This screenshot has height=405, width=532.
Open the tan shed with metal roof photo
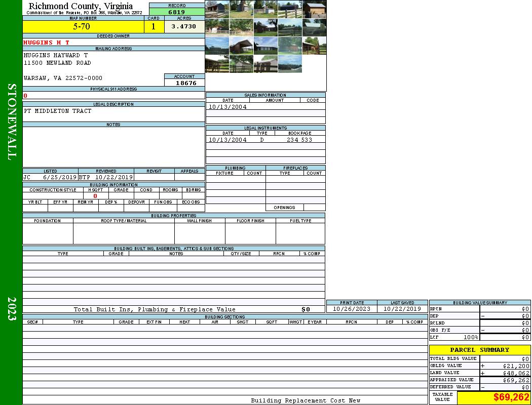click(314, 9)
